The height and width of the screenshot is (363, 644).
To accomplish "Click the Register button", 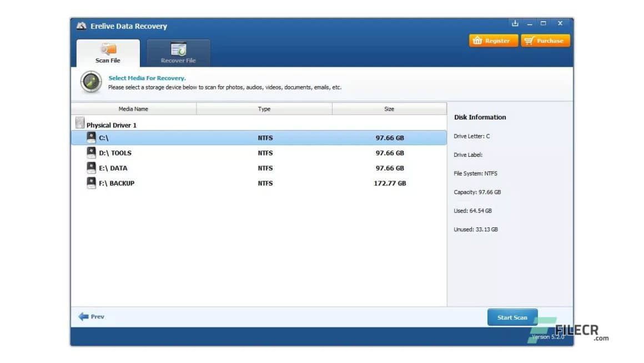I will point(493,41).
